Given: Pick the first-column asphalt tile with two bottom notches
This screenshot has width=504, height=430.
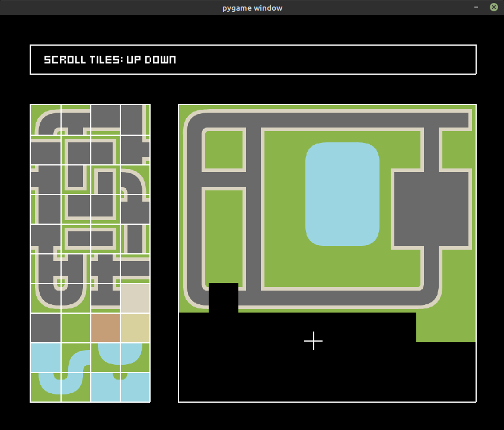Looking at the screenshot, I should (46, 238).
